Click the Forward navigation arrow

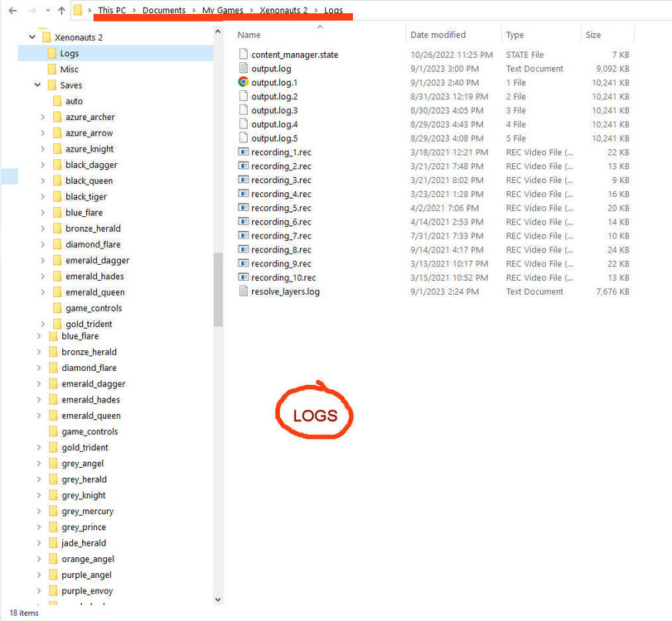click(32, 10)
